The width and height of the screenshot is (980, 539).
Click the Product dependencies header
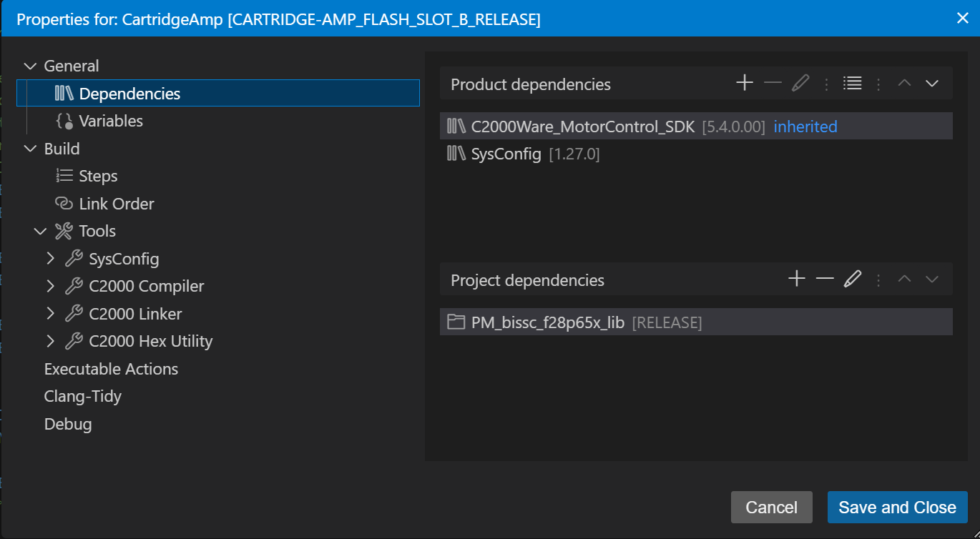[531, 84]
